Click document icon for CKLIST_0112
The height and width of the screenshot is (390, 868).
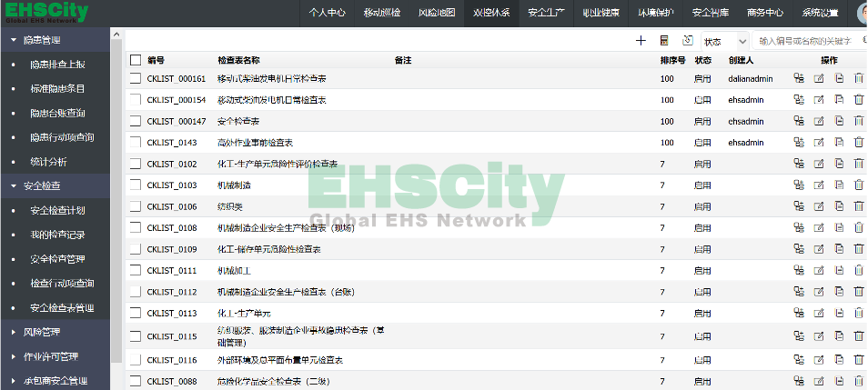point(839,291)
